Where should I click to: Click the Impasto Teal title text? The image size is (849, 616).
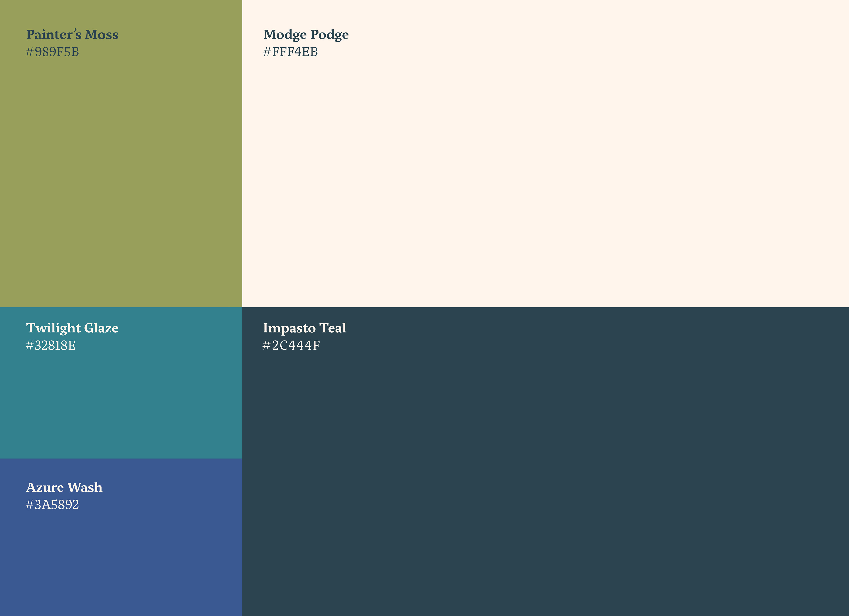pyautogui.click(x=304, y=328)
